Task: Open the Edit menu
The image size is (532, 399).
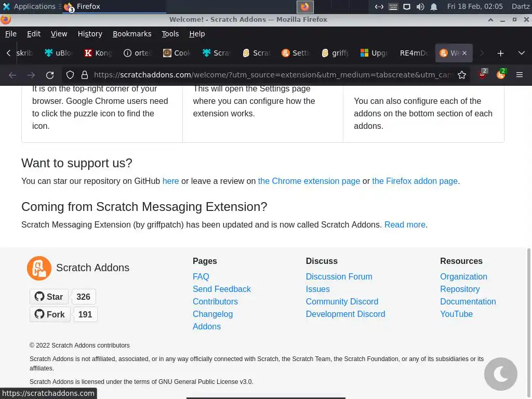Action: tap(34, 34)
